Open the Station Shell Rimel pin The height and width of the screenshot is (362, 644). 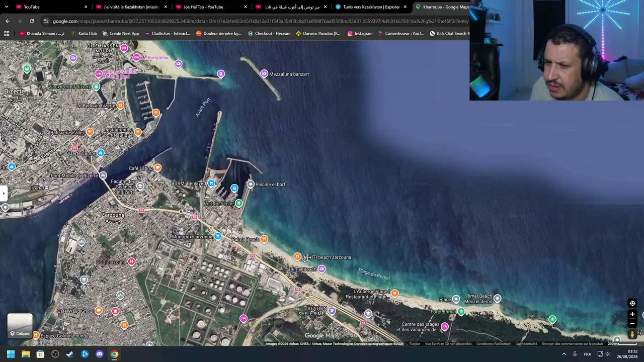332,311
